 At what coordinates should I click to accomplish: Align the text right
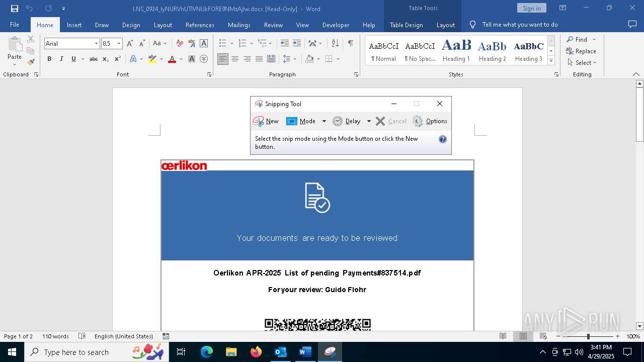247,59
